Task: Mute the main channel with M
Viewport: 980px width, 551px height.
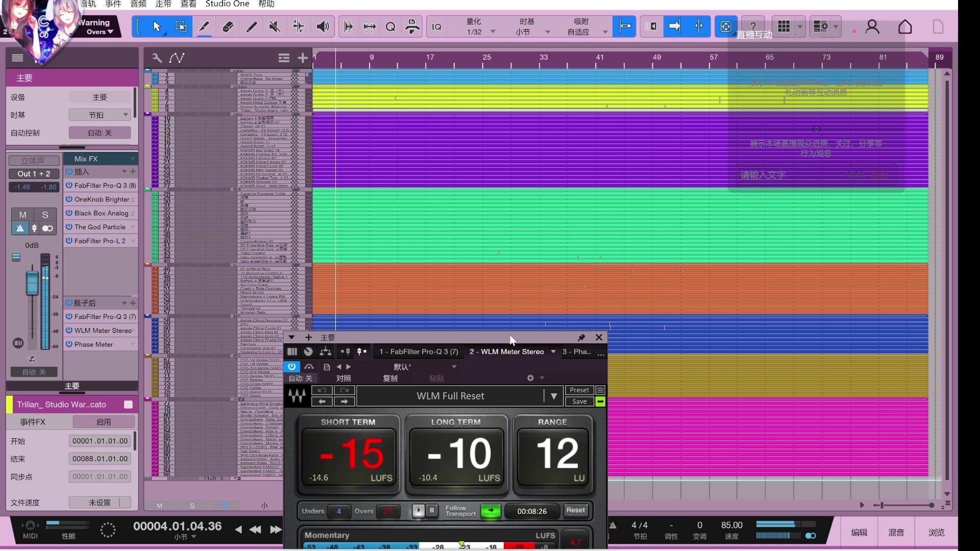Action: coord(22,215)
